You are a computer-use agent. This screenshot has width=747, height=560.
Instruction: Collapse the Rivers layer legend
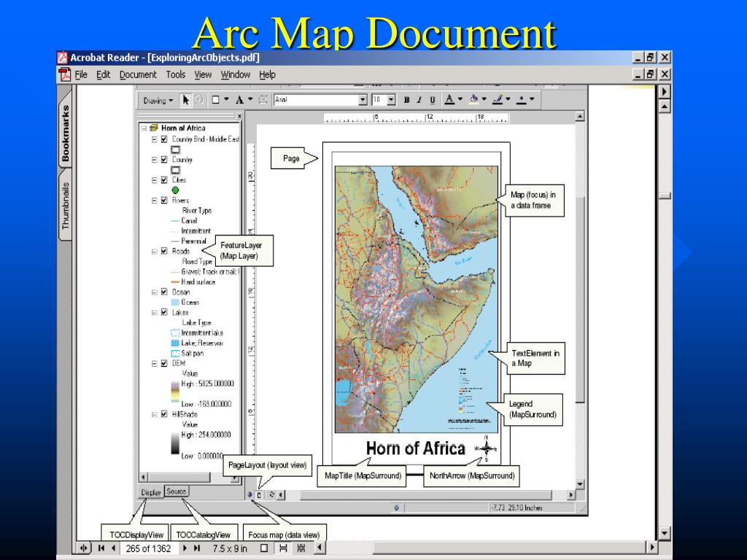point(155,201)
